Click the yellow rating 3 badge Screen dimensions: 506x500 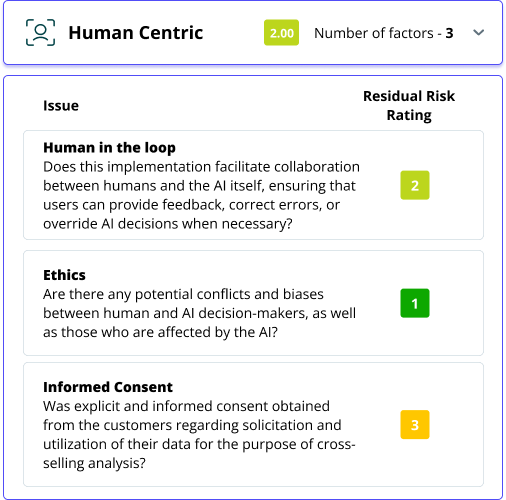click(x=415, y=424)
